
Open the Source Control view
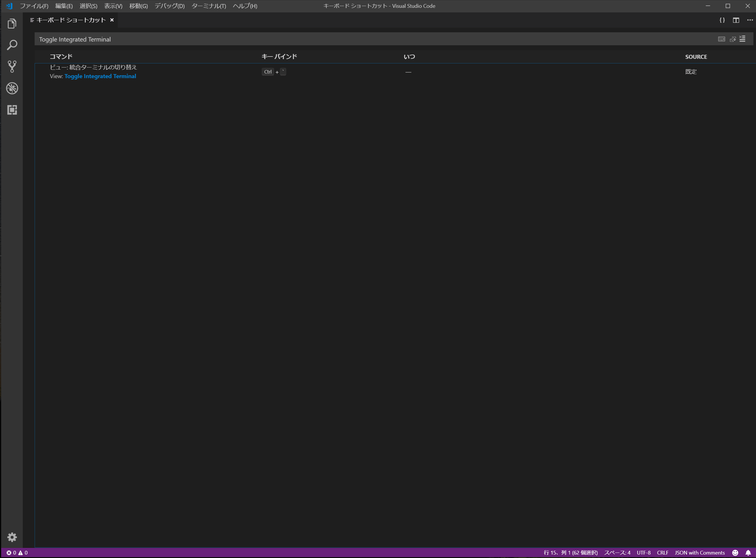12,66
